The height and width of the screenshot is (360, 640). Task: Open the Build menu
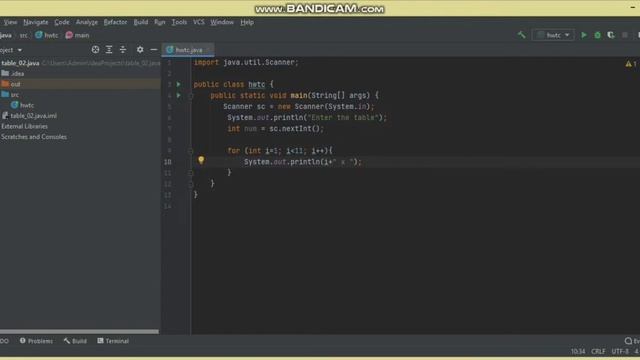coord(141,22)
